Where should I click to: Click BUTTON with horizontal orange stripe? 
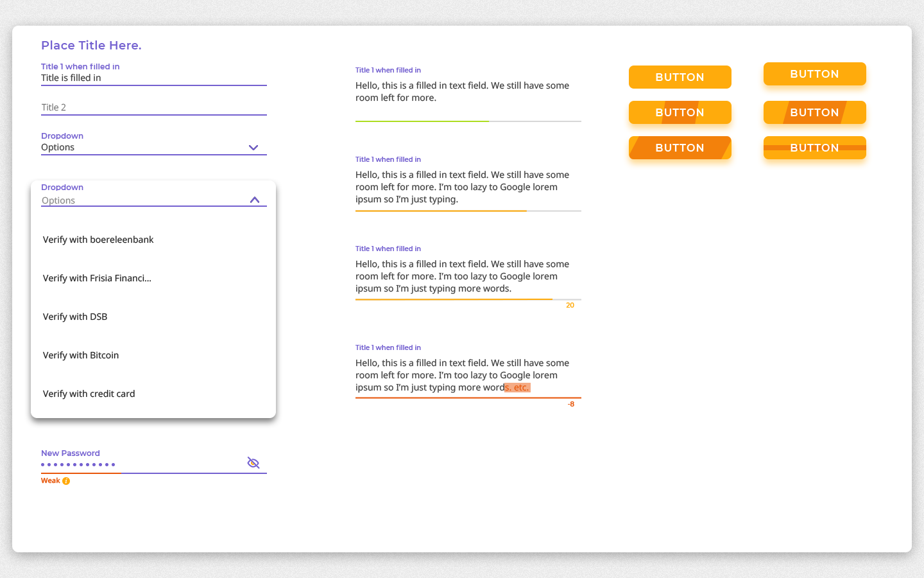tap(815, 148)
